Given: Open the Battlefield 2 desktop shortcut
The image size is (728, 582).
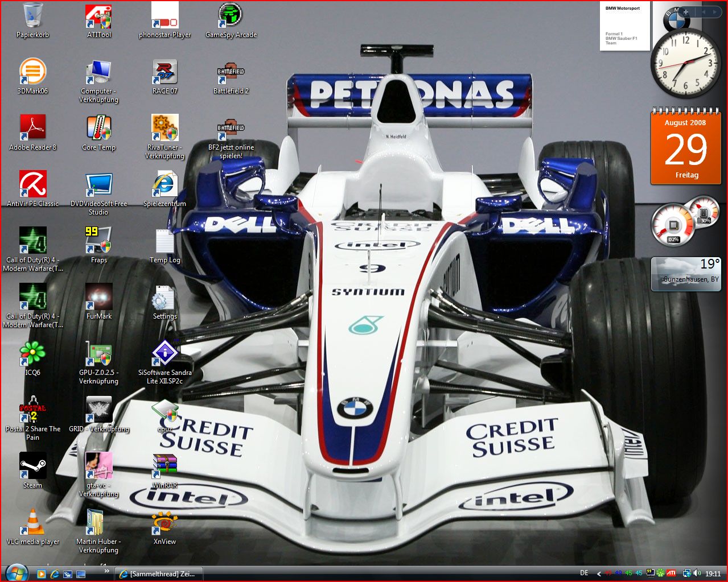Looking at the screenshot, I should pos(231,77).
